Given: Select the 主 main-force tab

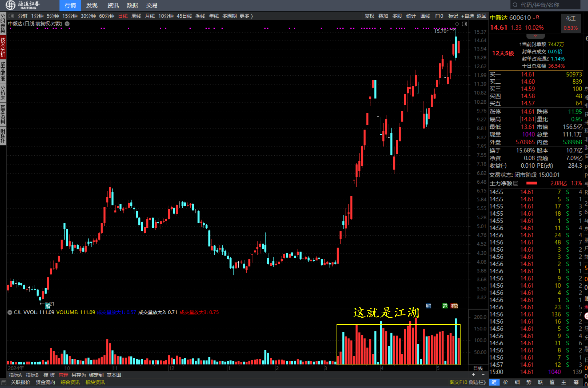Looking at the screenshot, I should click(x=564, y=382).
